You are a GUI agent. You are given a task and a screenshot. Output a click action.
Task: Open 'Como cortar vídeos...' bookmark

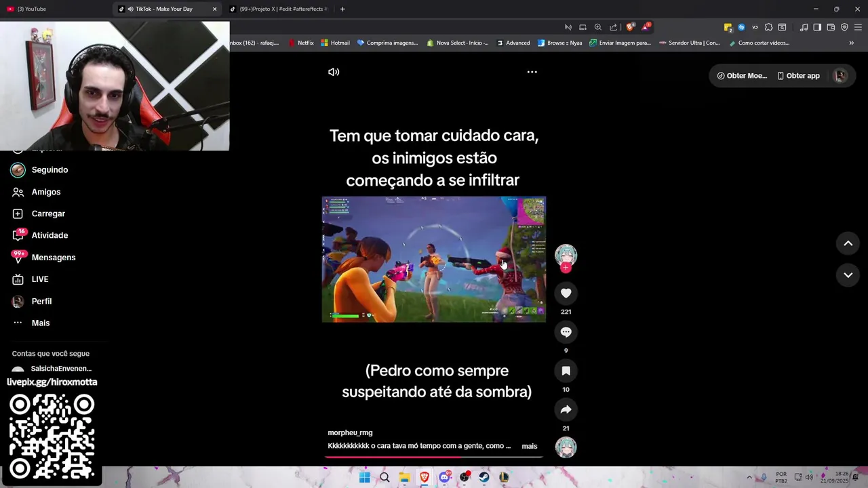(759, 43)
